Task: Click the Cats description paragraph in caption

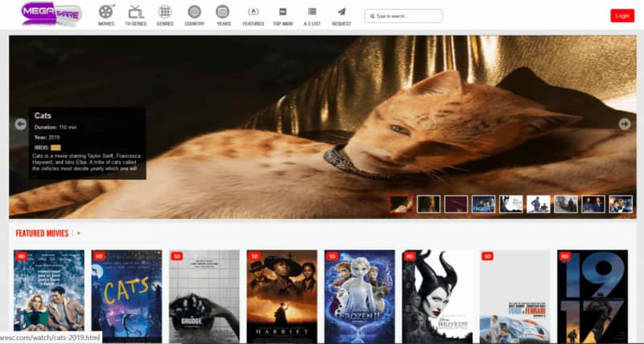Action: click(x=86, y=163)
